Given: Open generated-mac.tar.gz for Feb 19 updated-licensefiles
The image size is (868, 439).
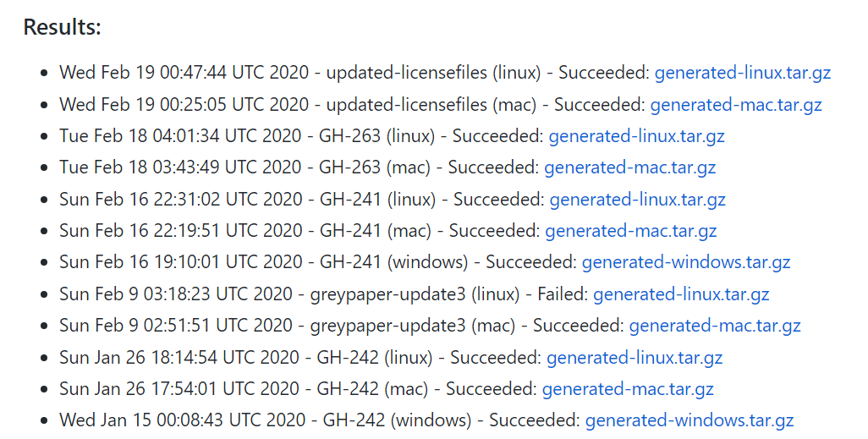Looking at the screenshot, I should point(736,105).
